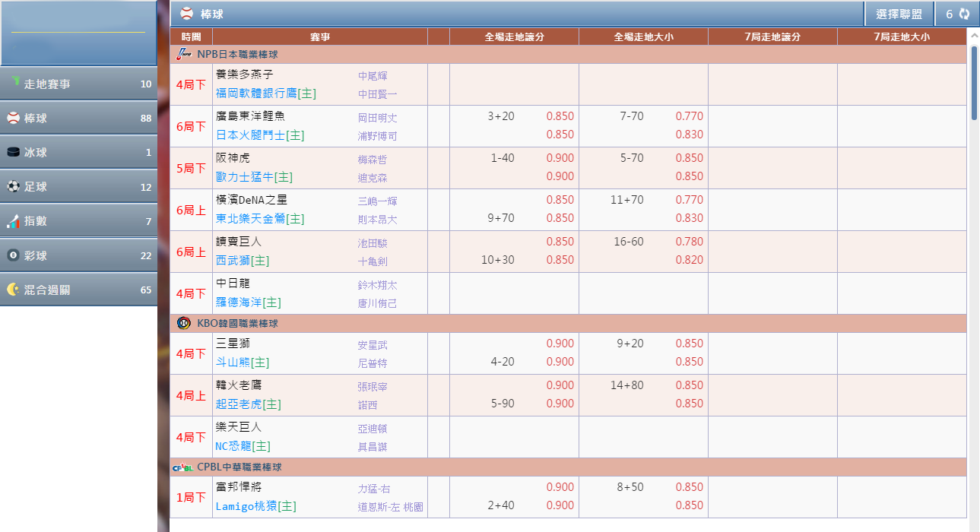Switch to the 足球 category
The image size is (980, 532).
79,186
